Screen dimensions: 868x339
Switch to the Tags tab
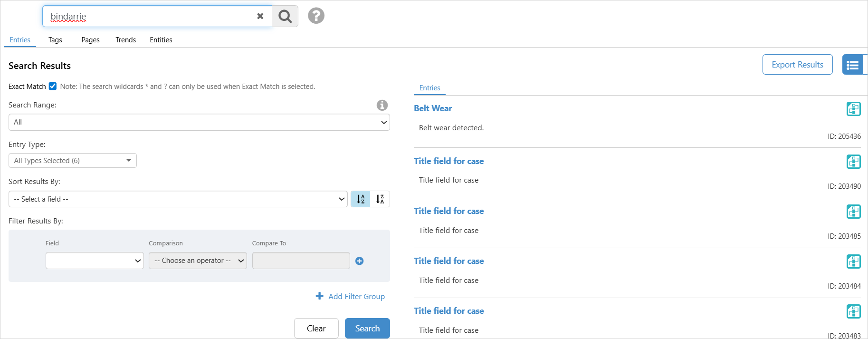tap(55, 40)
